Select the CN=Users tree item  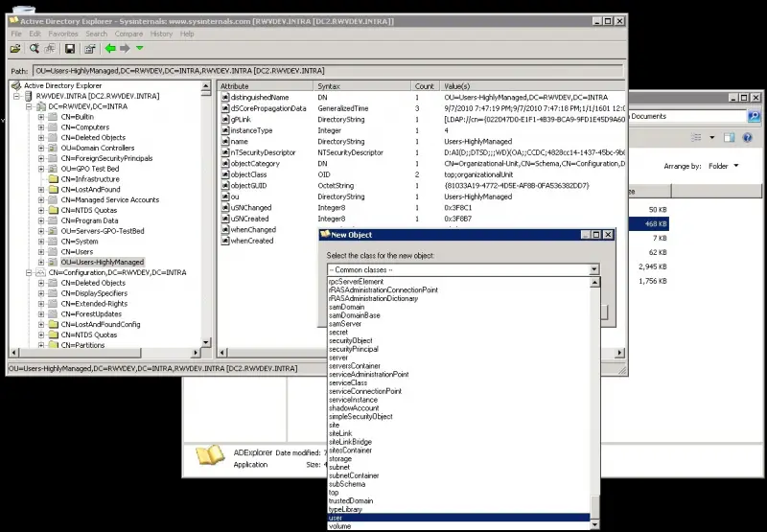[77, 252]
